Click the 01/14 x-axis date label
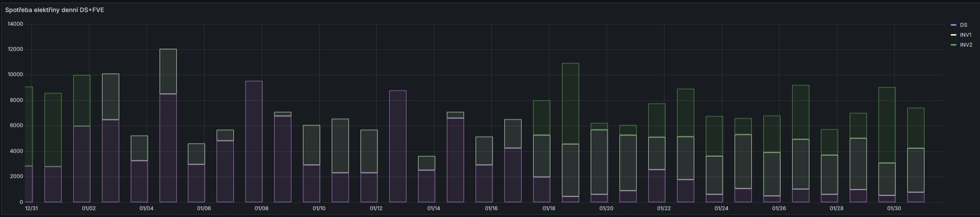The height and width of the screenshot is (217, 980). pyautogui.click(x=434, y=209)
